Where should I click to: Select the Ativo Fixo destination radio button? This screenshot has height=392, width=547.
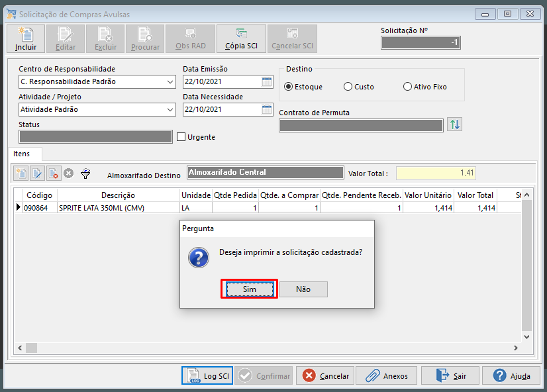407,87
